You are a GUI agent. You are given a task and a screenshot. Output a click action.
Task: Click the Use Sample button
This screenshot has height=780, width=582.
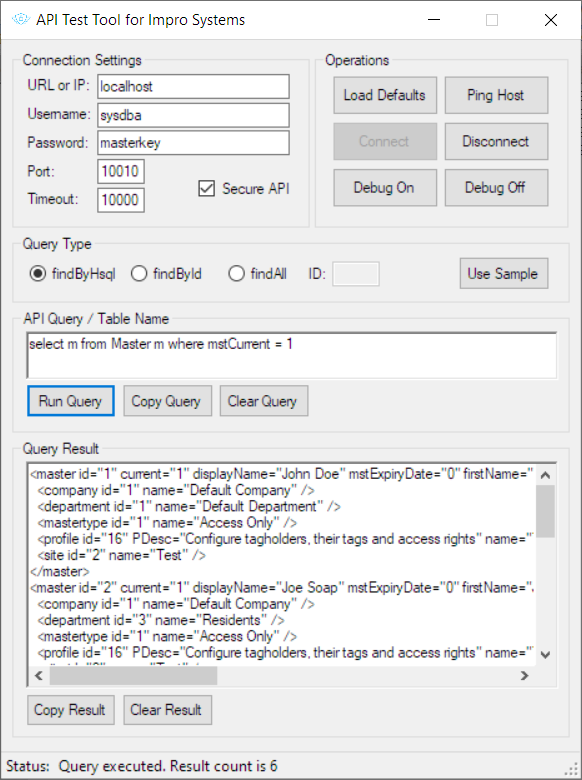504,273
